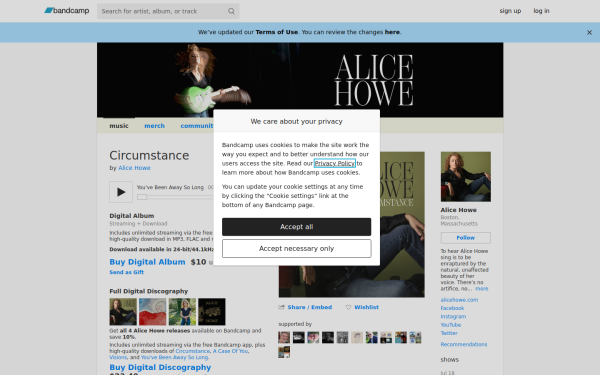
Task: Open the Terms of Use link in banner
Action: point(276,32)
